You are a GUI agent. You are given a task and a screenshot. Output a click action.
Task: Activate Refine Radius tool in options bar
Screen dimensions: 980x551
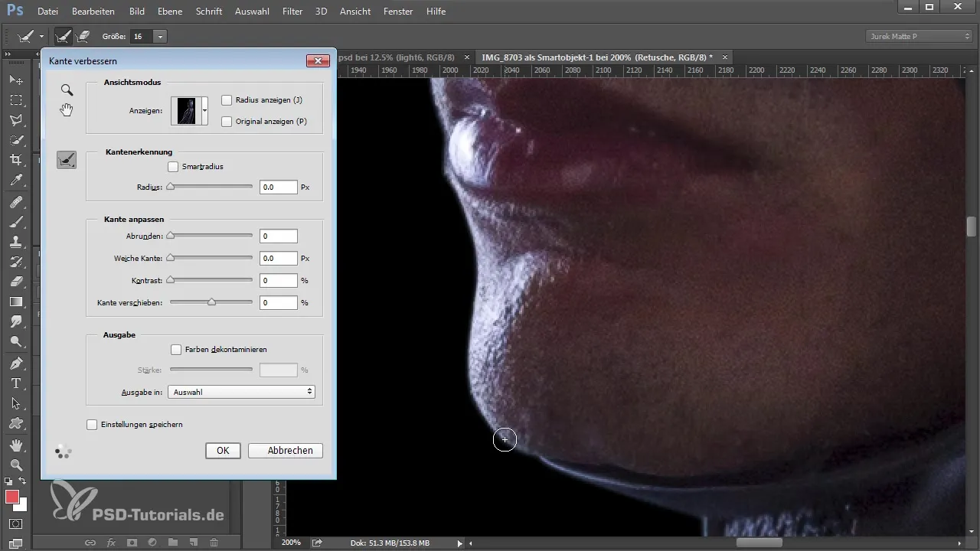tap(64, 36)
